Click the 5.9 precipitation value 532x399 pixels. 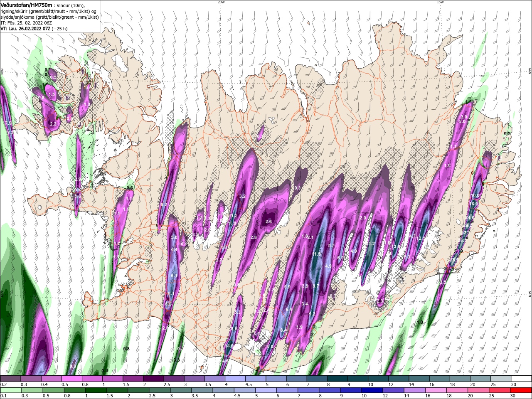click(x=287, y=287)
